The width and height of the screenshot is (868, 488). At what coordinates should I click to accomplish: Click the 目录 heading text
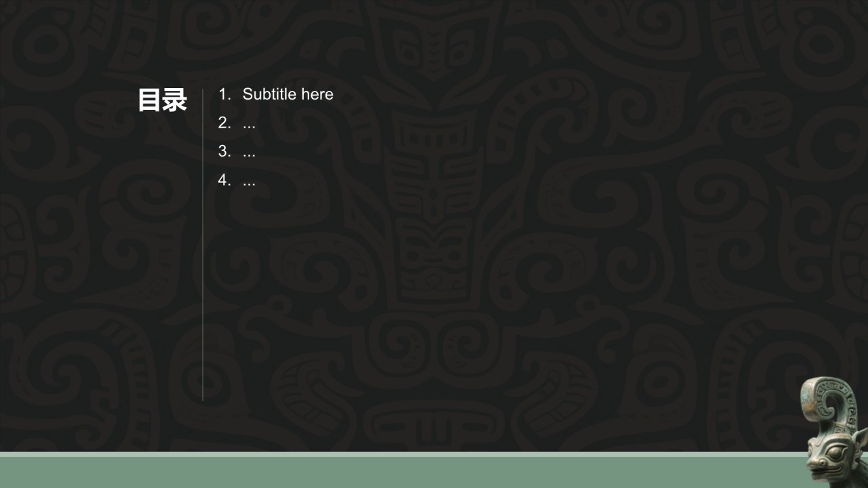click(162, 100)
